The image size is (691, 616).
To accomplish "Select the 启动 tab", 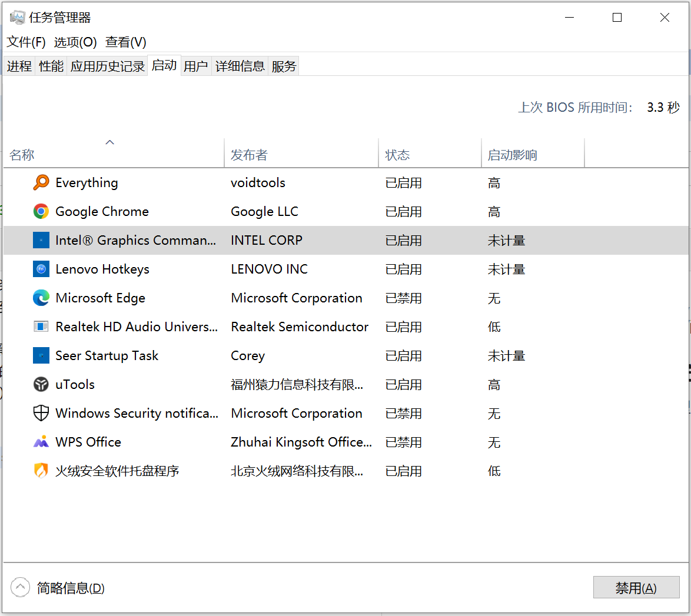I will (164, 65).
